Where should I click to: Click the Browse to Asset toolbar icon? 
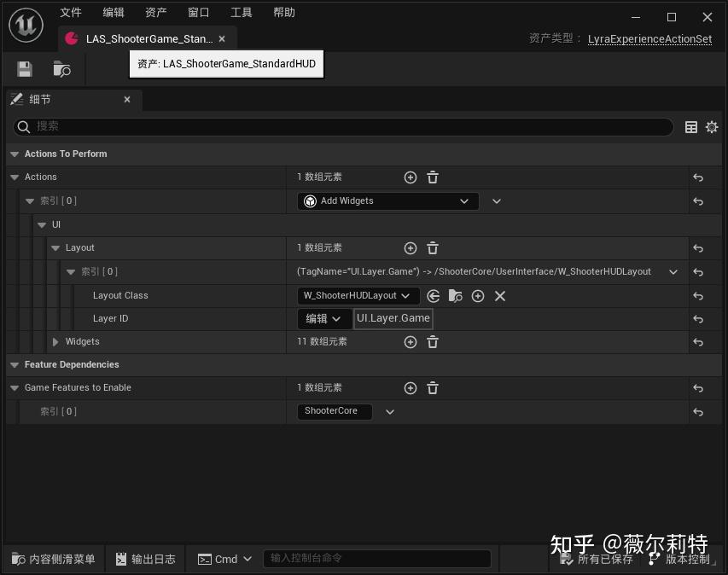click(x=61, y=69)
